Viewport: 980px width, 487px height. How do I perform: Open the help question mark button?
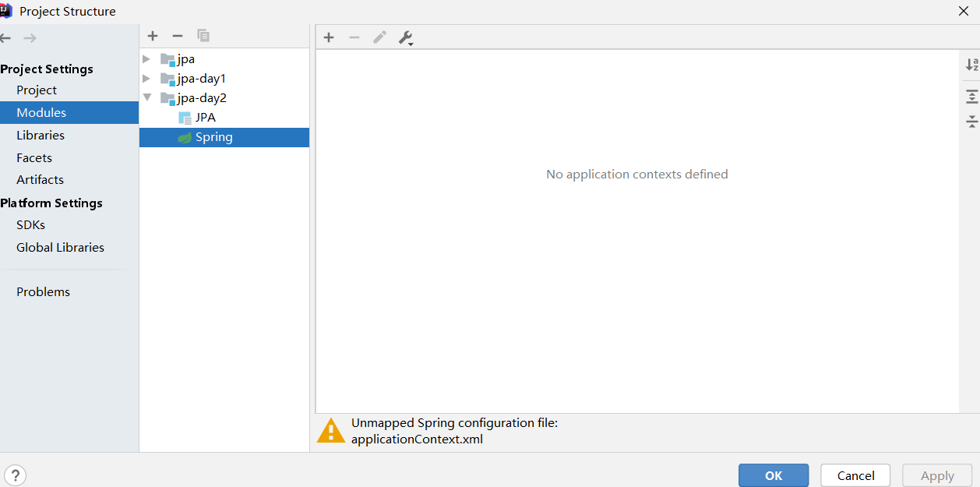pos(15,475)
